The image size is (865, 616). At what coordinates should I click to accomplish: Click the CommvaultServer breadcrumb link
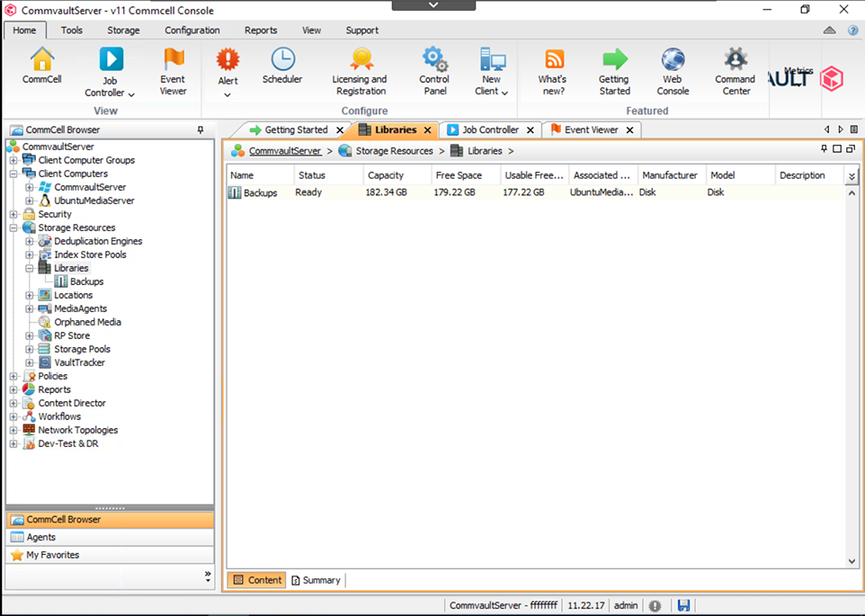(x=285, y=150)
